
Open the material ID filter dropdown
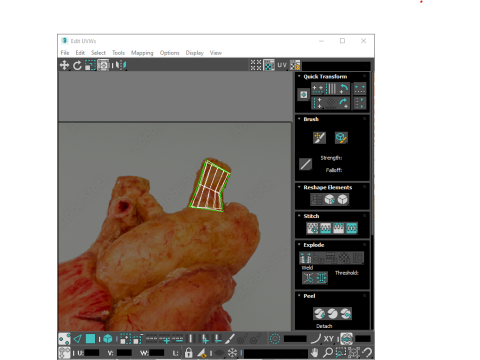point(276,353)
